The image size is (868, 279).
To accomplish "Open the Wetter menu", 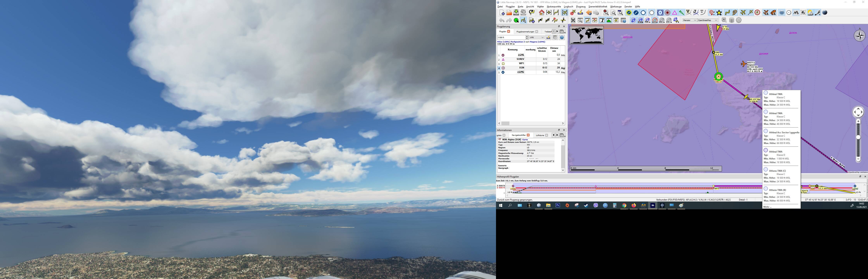I will pyautogui.click(x=541, y=6).
